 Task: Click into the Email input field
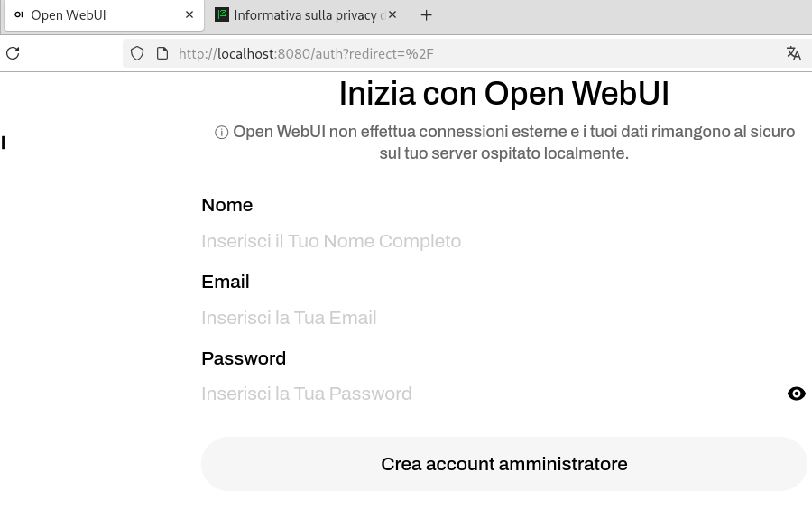click(487, 318)
